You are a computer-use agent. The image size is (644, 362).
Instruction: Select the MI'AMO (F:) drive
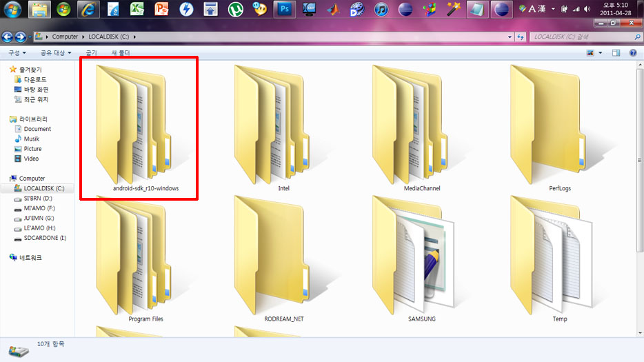[x=39, y=208]
